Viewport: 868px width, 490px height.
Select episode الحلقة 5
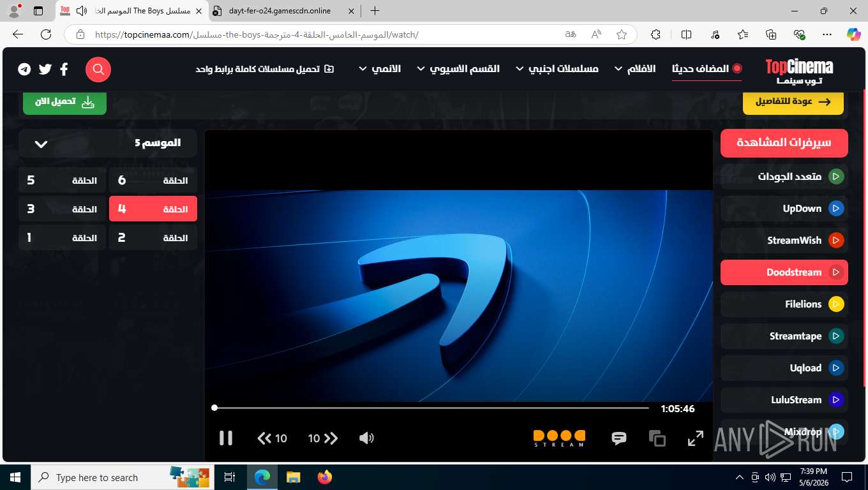pyautogui.click(x=63, y=181)
